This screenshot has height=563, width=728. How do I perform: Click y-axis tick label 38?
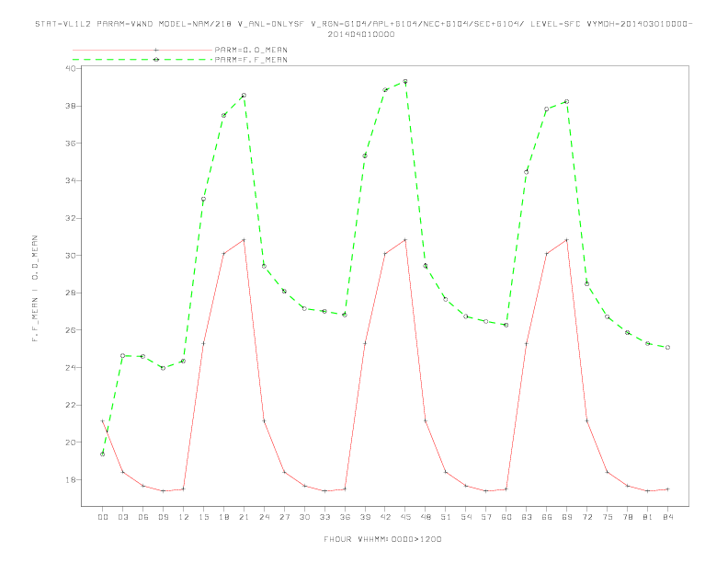pyautogui.click(x=71, y=106)
